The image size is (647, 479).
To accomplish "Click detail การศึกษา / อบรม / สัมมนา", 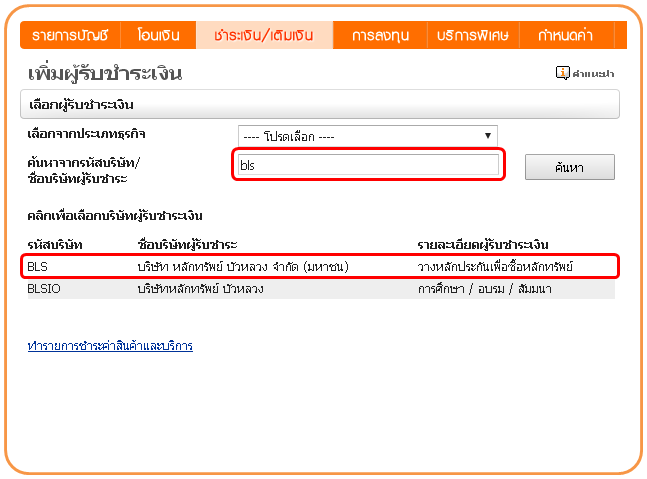I will 484,288.
